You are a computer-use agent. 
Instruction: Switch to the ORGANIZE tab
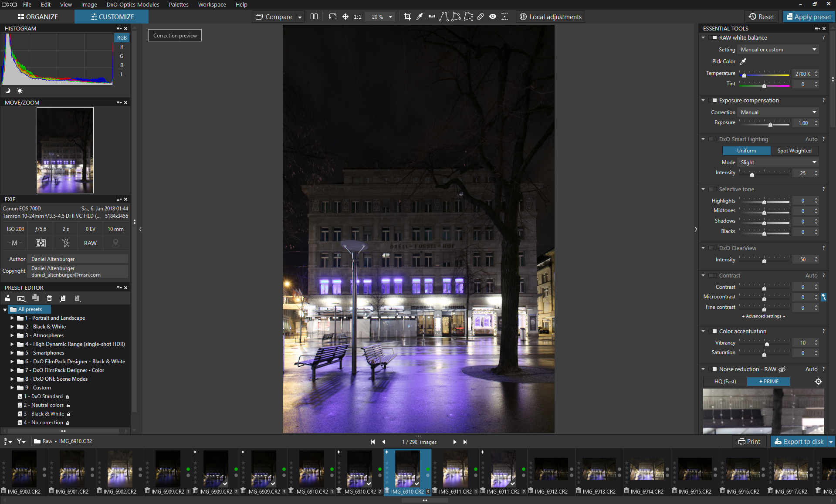[x=37, y=17]
